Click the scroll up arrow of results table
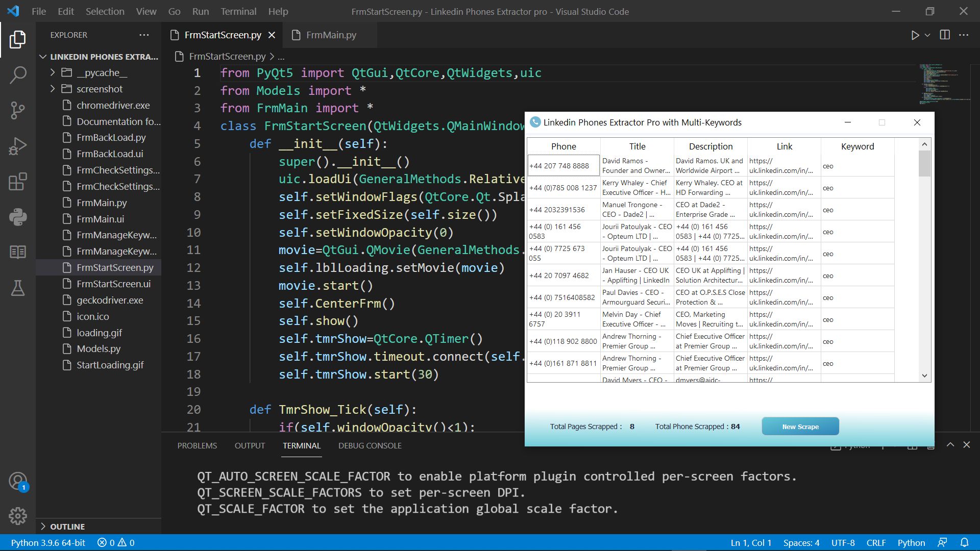Screen dimensions: 980x551 [x=924, y=145]
